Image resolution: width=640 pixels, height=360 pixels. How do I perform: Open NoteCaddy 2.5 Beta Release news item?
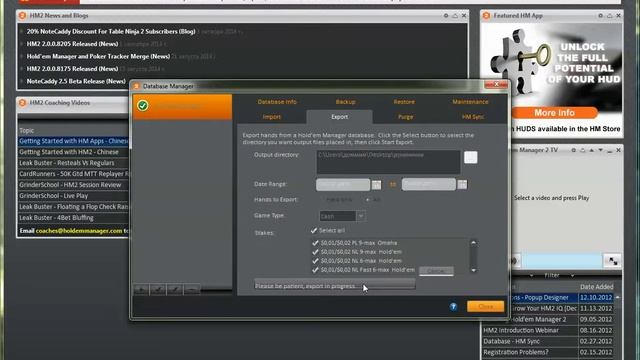coord(76,81)
